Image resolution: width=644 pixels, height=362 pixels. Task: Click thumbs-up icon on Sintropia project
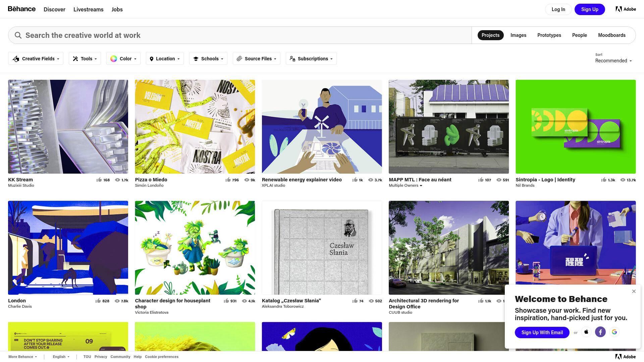pyautogui.click(x=604, y=180)
